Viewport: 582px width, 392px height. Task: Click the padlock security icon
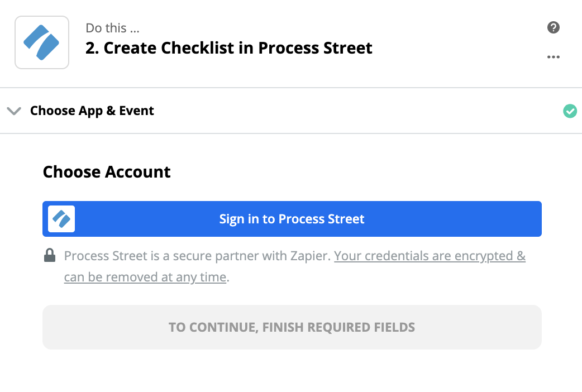50,256
